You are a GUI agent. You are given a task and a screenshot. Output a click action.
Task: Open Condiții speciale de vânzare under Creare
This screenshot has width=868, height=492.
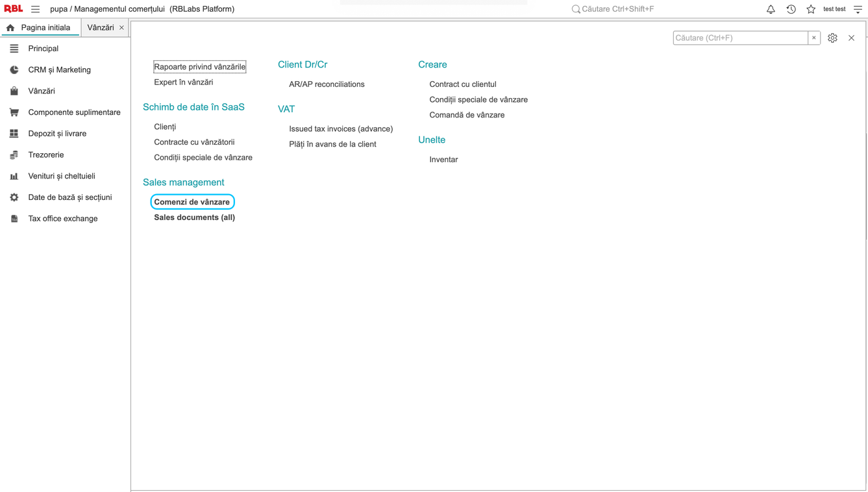(478, 100)
